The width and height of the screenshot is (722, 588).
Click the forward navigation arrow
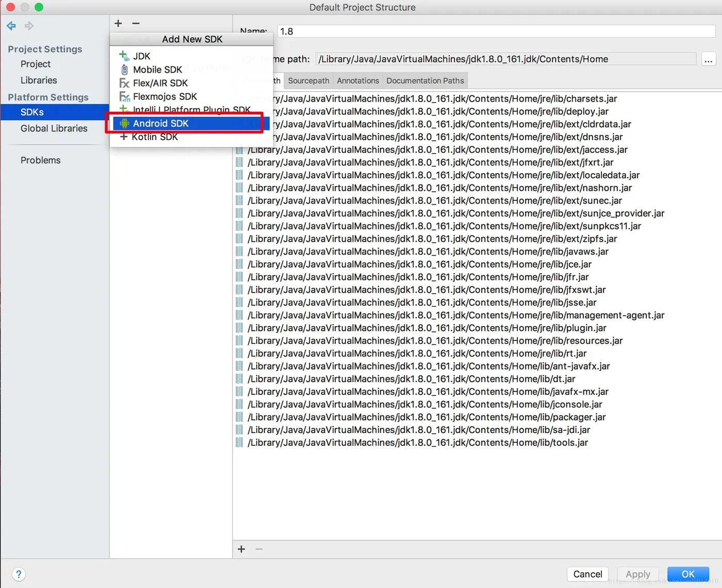(29, 26)
